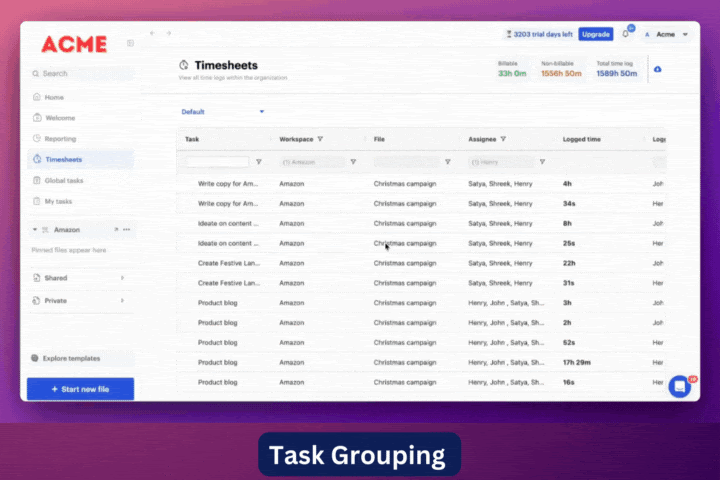The width and height of the screenshot is (720, 480).
Task: Click the notification bell icon
Action: (x=626, y=34)
